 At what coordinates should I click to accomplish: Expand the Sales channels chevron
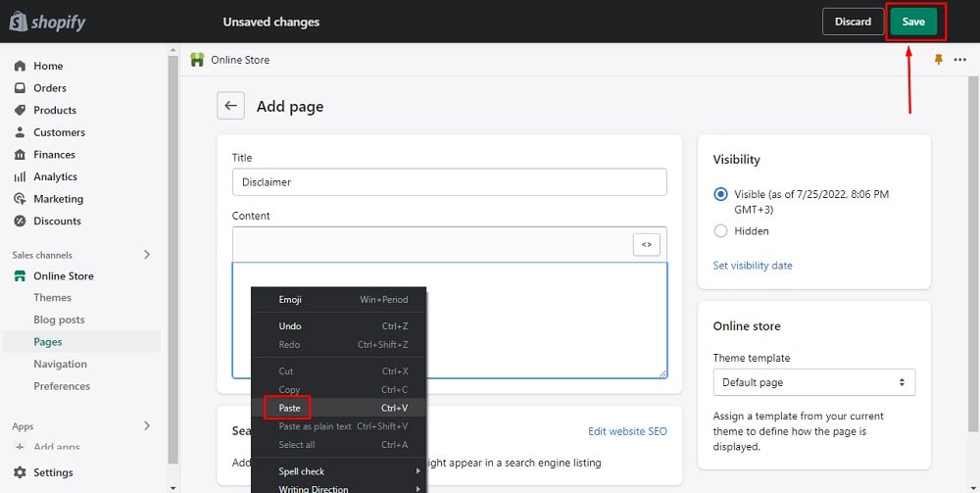(147, 254)
